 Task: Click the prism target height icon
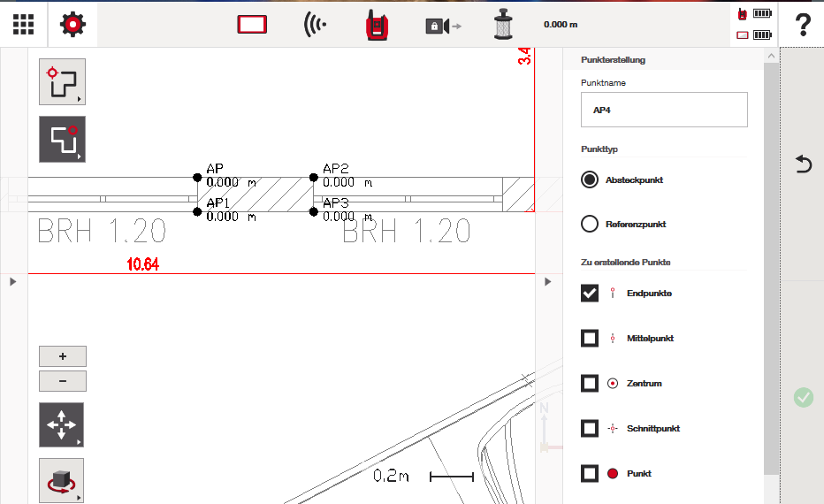tap(504, 25)
